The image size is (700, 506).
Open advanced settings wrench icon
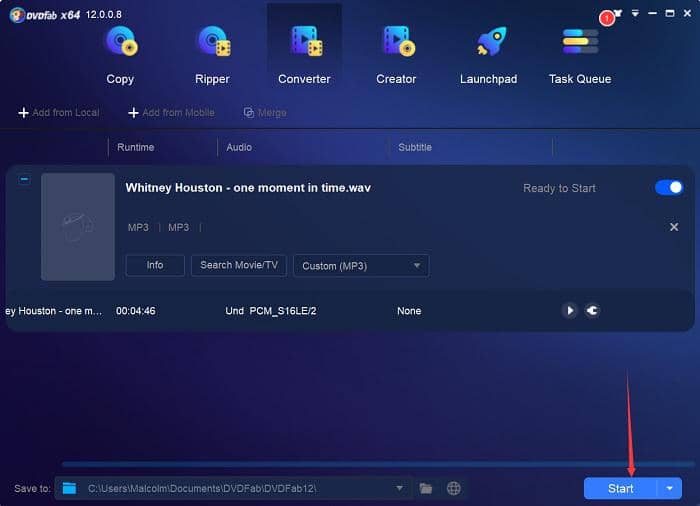[592, 310]
